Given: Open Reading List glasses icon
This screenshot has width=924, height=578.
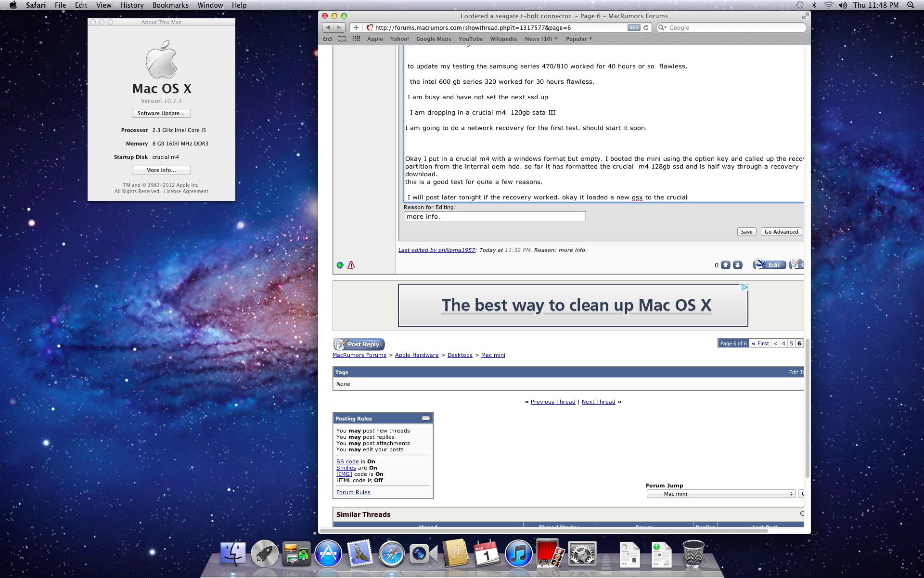Looking at the screenshot, I should point(327,39).
